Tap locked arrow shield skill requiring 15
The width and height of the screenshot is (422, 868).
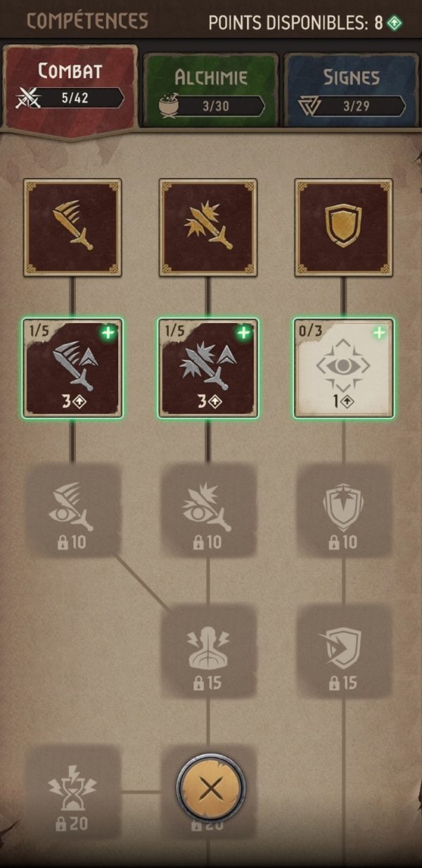(343, 651)
